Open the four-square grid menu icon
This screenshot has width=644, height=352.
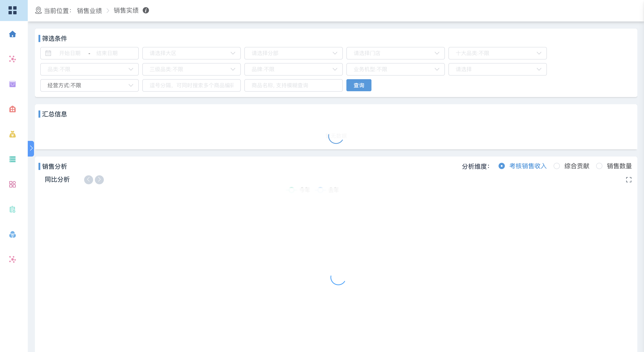pos(13,11)
